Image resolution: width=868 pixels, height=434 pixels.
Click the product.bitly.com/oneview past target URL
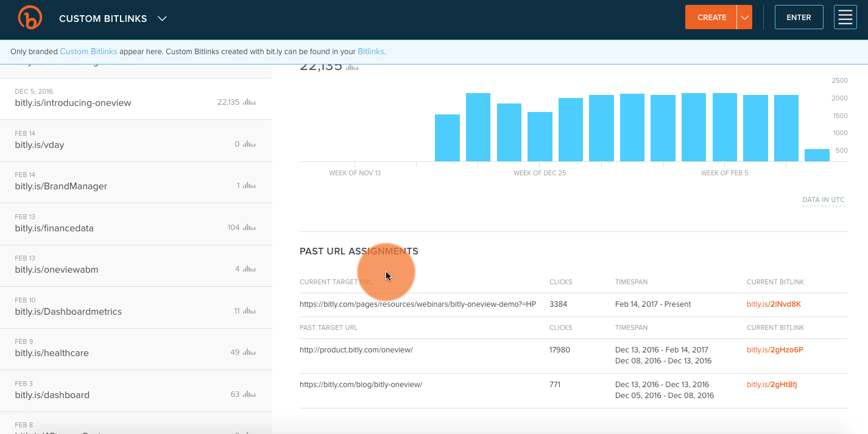[356, 350]
